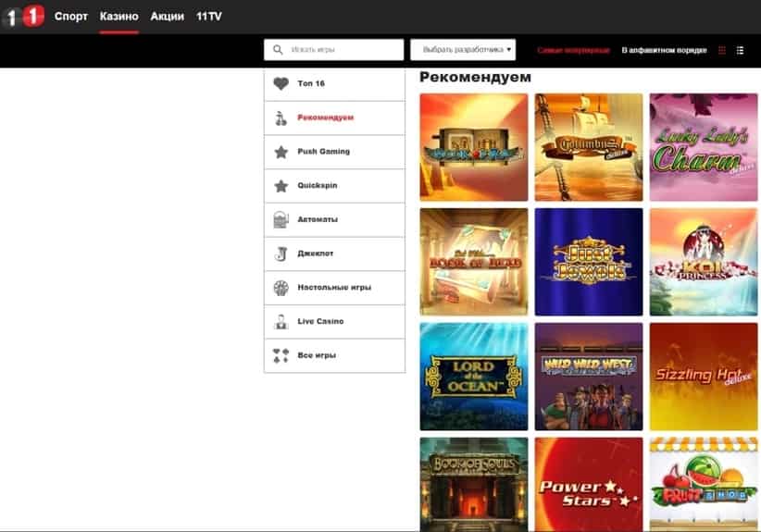761x532 pixels.
Task: Click the game search field
Action: point(334,49)
